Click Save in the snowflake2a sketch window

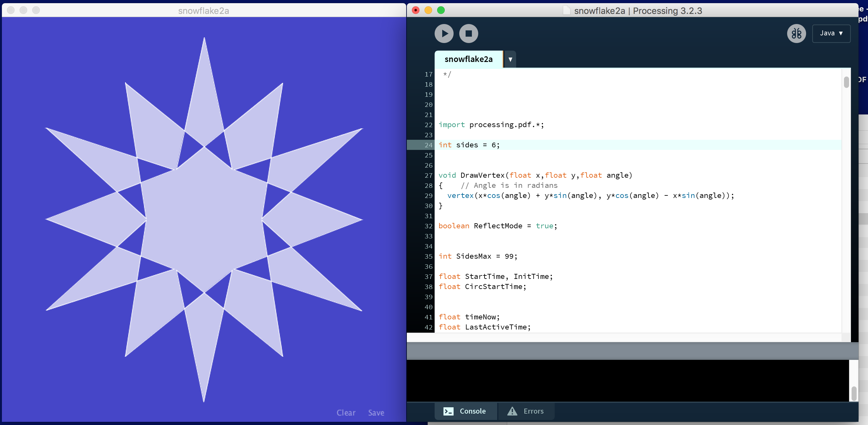click(376, 413)
